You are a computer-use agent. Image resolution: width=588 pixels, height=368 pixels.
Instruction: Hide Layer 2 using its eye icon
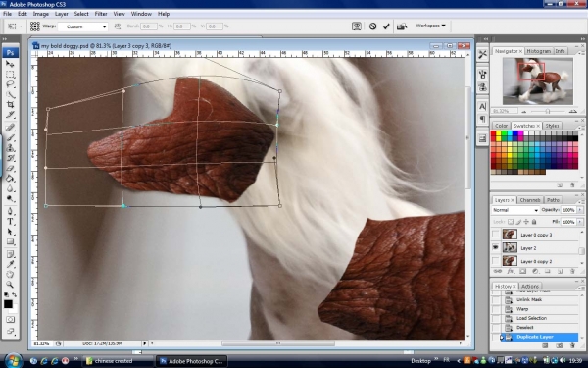tap(495, 248)
